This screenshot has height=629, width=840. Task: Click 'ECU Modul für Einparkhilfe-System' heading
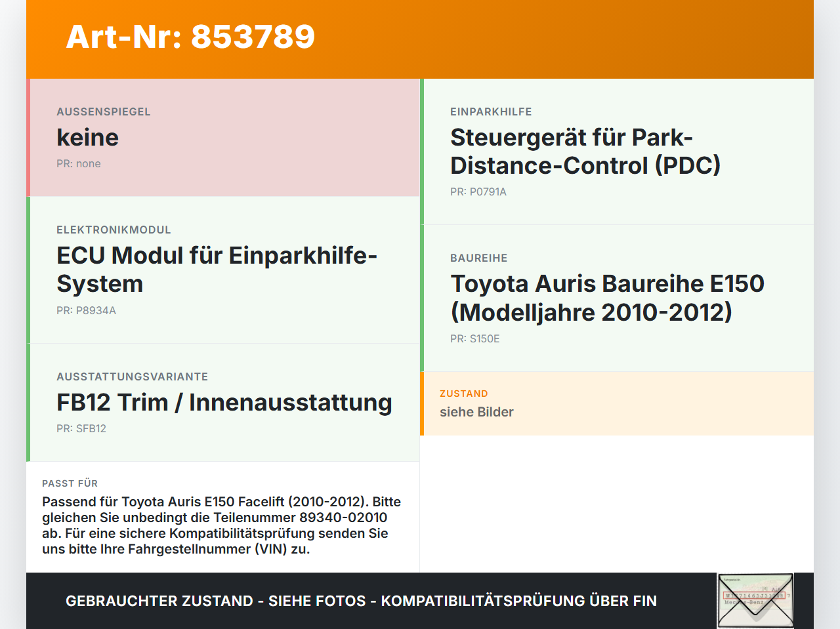(x=217, y=270)
